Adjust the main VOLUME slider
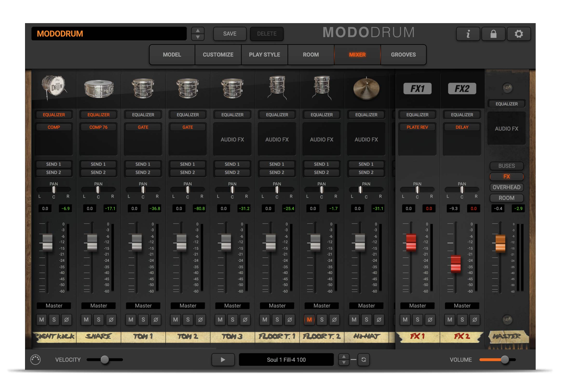The width and height of the screenshot is (561, 392). click(505, 359)
